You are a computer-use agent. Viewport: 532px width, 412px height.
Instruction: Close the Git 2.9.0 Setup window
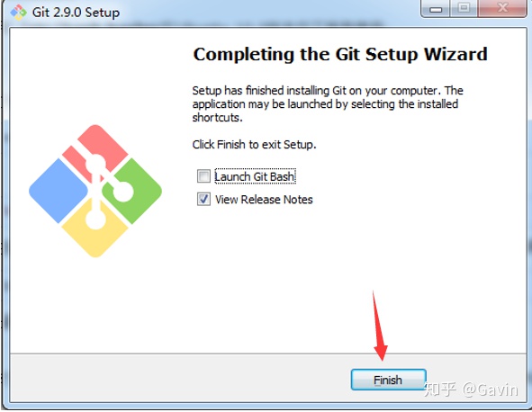502,8
